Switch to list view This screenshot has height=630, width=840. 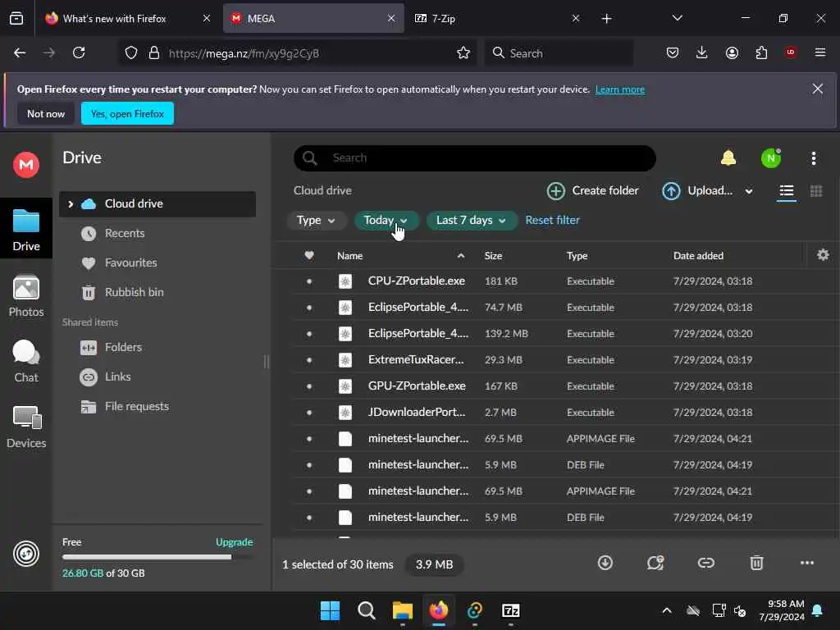pyautogui.click(x=787, y=190)
